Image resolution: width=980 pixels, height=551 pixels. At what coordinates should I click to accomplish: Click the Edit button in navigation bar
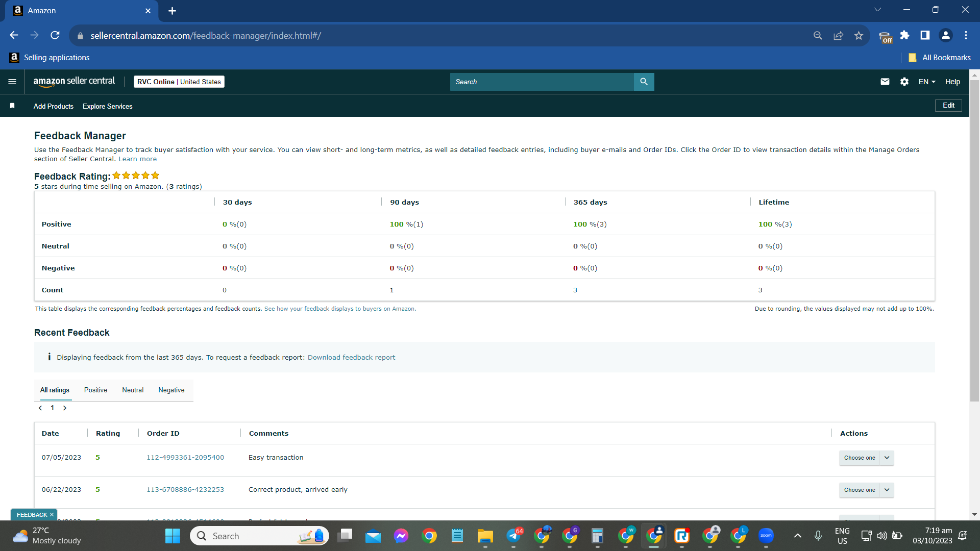click(x=948, y=106)
